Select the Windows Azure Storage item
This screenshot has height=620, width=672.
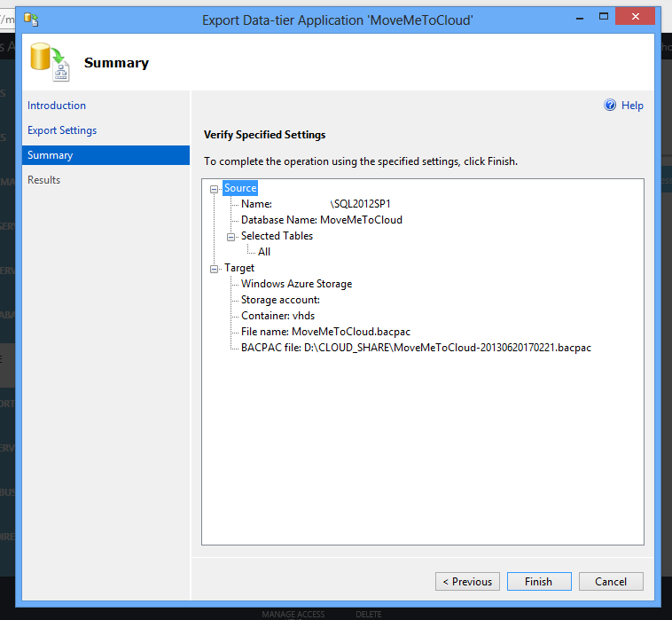click(x=296, y=284)
